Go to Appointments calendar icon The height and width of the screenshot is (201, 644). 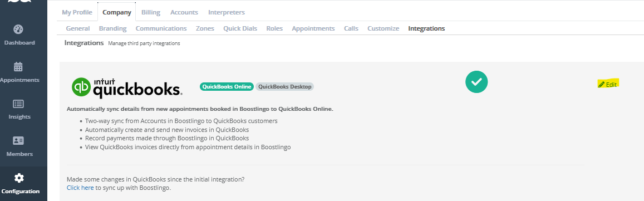(18, 67)
